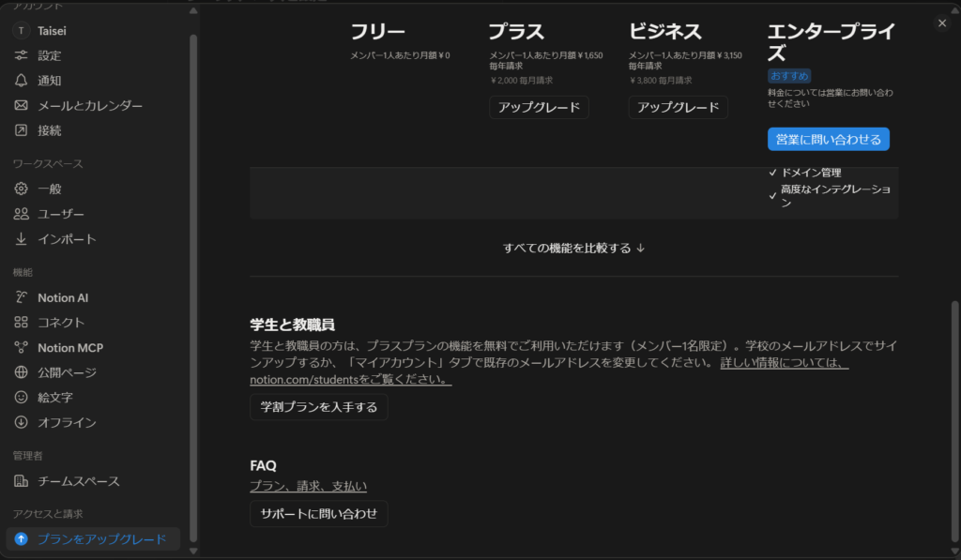Open the コネクト settings section
961x560 pixels.
[61, 323]
